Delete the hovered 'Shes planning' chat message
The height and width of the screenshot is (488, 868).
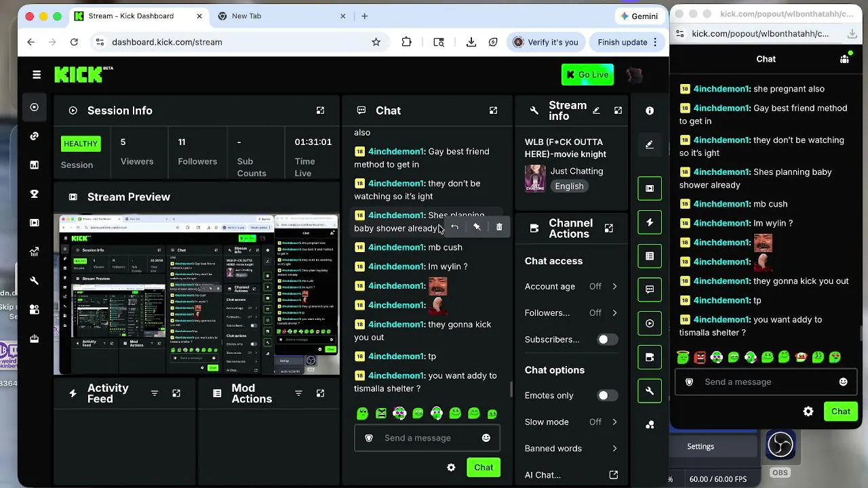click(499, 227)
